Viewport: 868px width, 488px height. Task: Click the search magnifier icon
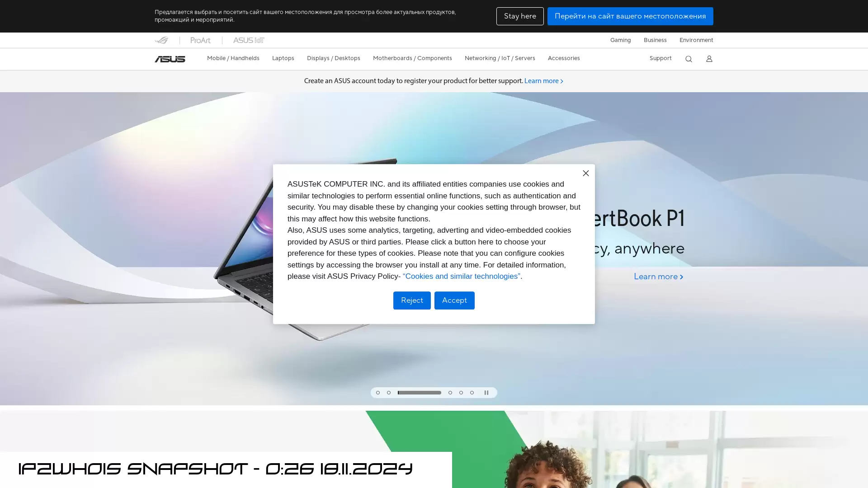[689, 58]
